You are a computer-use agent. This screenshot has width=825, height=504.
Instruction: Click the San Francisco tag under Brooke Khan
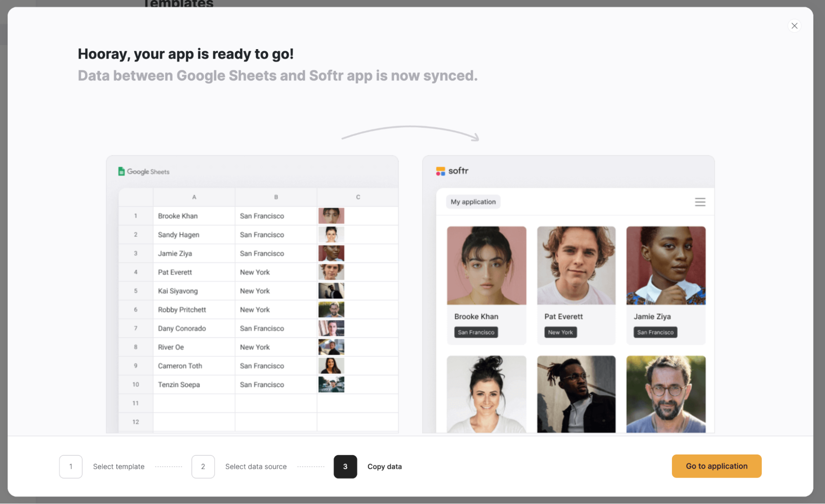click(476, 332)
